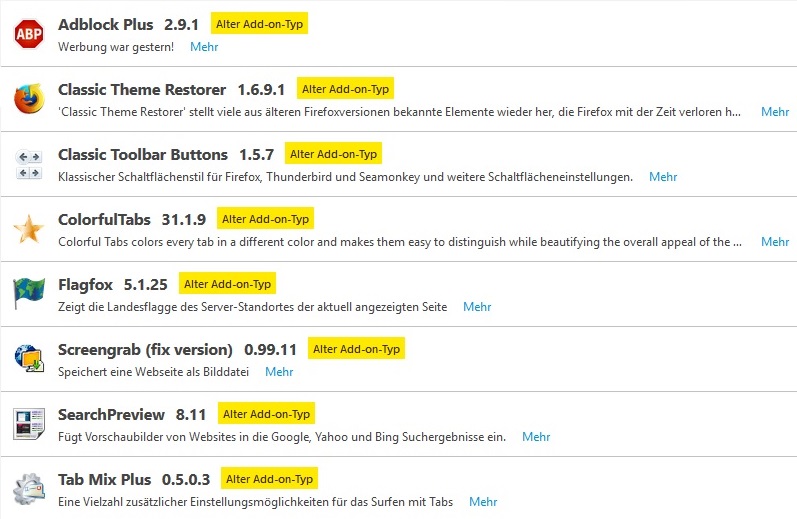
Task: Click version number 2.9.1
Action: click(181, 24)
